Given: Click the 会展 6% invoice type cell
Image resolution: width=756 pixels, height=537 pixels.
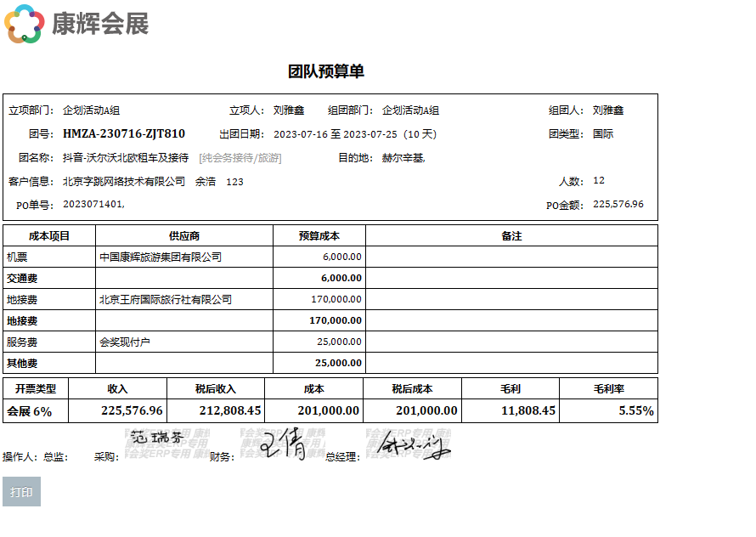Looking at the screenshot, I should [x=30, y=411].
